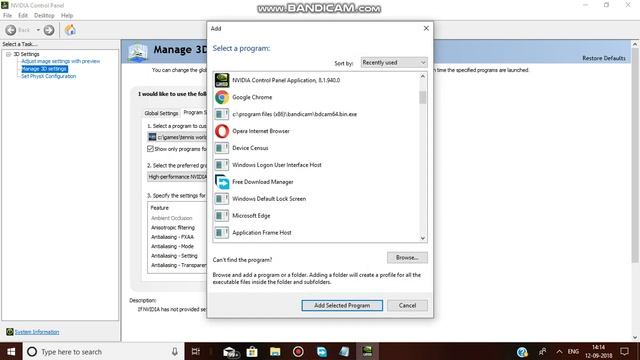Click the Forward arrow in NVIDIA toolbar
The image size is (640, 360).
[49, 30]
